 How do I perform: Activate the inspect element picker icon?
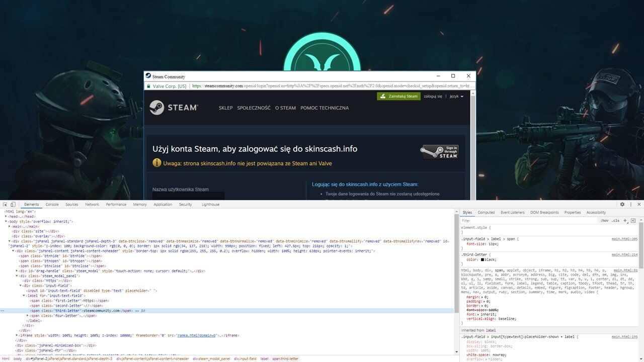(5, 205)
